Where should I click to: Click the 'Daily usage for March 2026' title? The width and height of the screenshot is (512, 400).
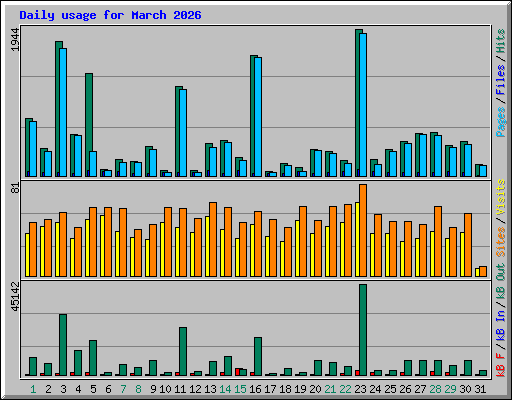pos(110,15)
